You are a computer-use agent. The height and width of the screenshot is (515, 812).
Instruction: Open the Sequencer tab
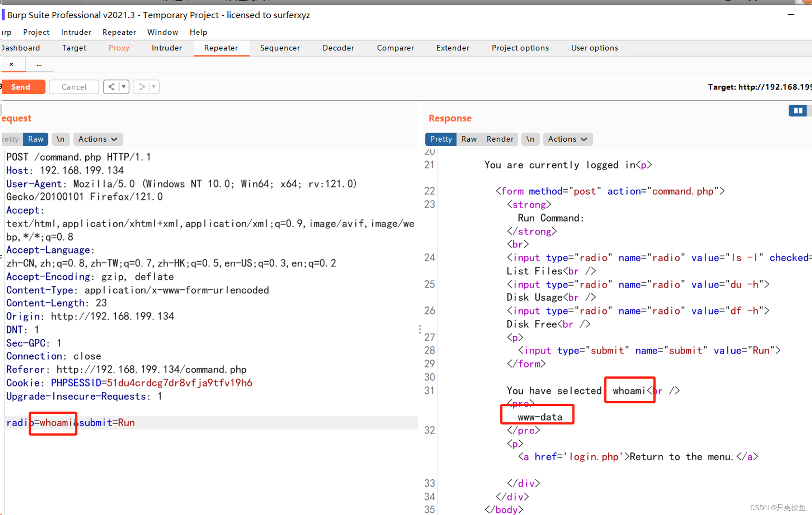(x=280, y=48)
